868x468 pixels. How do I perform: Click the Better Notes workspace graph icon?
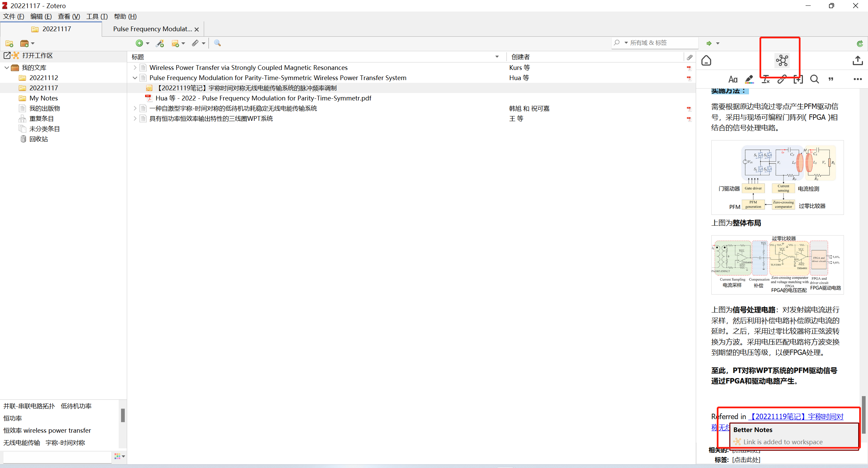tap(782, 61)
